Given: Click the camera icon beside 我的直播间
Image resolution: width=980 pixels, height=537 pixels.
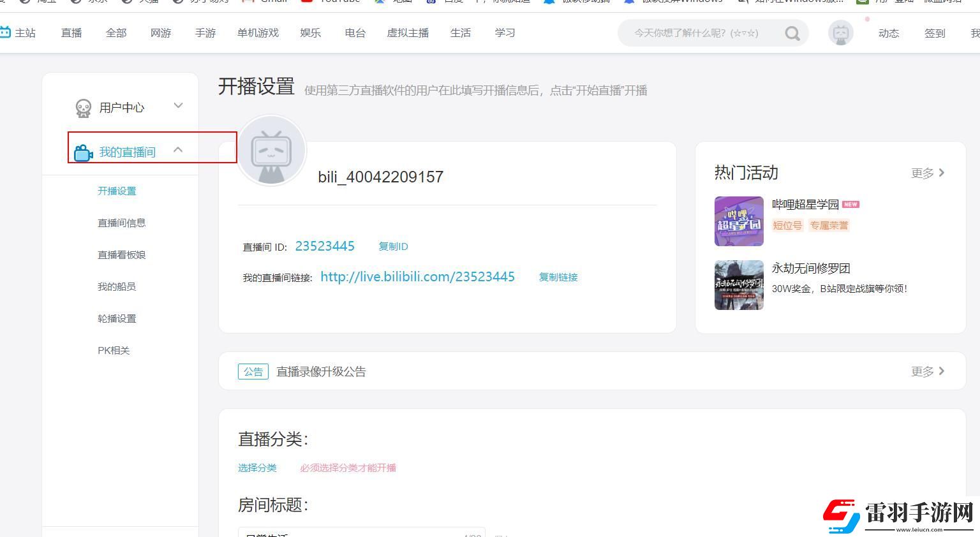Looking at the screenshot, I should [x=84, y=153].
